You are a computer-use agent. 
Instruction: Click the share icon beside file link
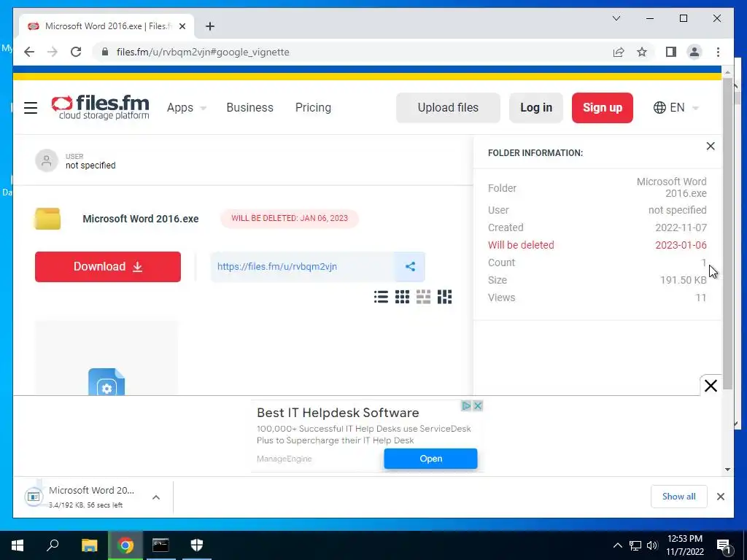[x=410, y=267]
